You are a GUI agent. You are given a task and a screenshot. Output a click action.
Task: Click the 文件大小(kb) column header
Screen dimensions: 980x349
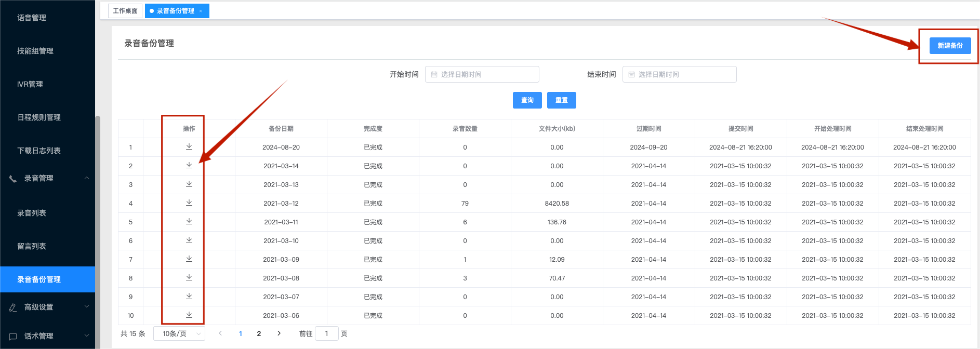pos(557,129)
